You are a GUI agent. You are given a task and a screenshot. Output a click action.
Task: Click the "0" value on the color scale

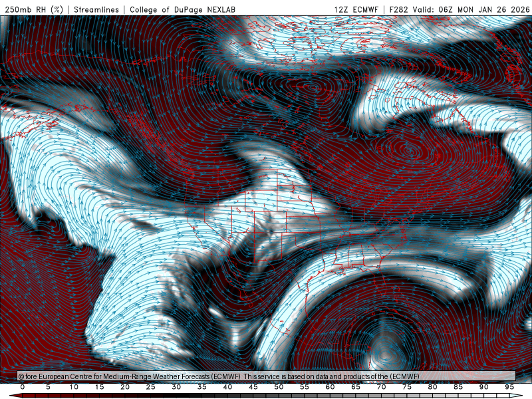pyautogui.click(x=23, y=387)
